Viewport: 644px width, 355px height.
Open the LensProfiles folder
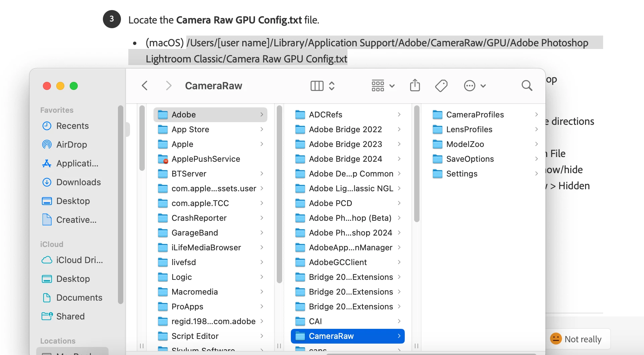[485, 130]
